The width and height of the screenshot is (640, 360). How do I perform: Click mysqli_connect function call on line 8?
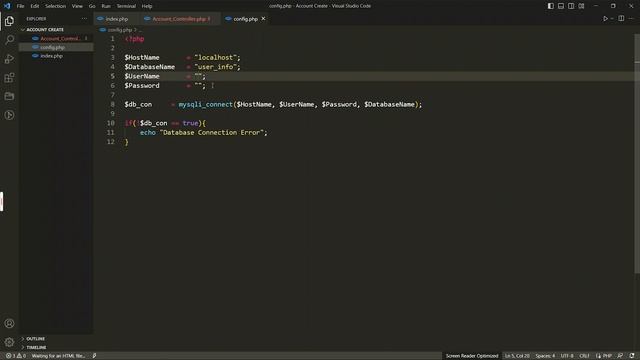point(205,104)
